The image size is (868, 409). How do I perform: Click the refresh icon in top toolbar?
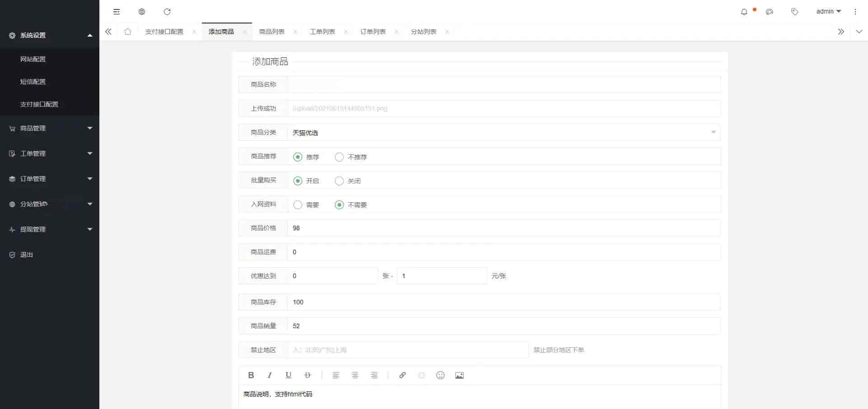click(167, 12)
